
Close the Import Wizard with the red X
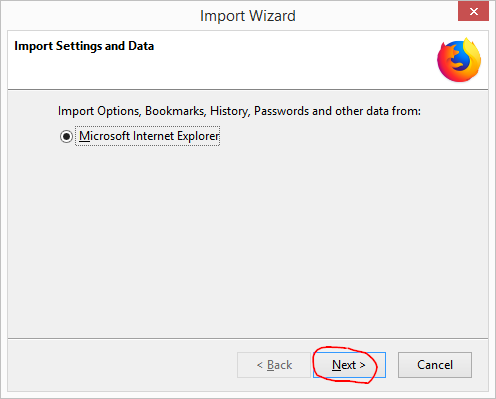click(x=473, y=12)
